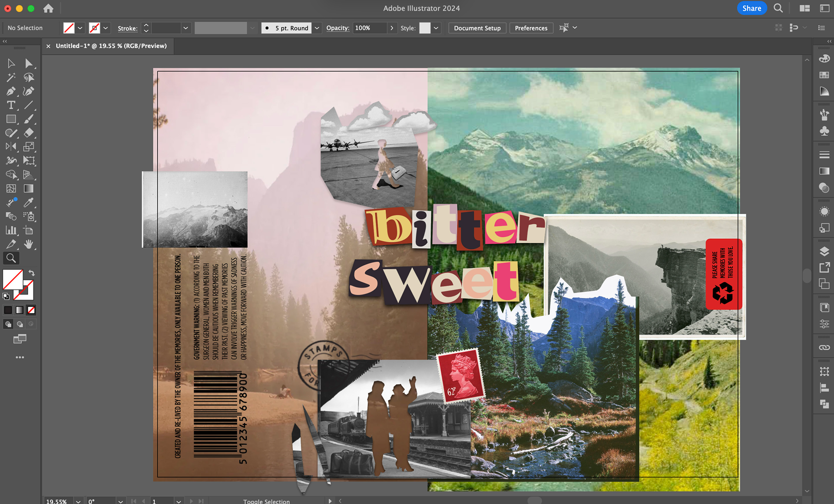Screen dimensions: 834x504
Task: Click the large Fill swatch in toolbar
Action: click(13, 280)
